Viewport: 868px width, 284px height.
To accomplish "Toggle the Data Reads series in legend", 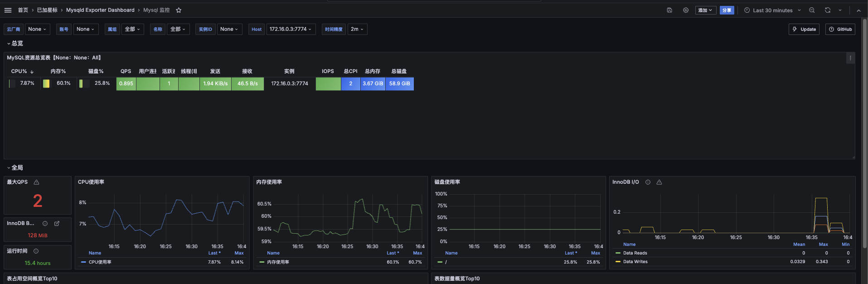I will pos(635,253).
